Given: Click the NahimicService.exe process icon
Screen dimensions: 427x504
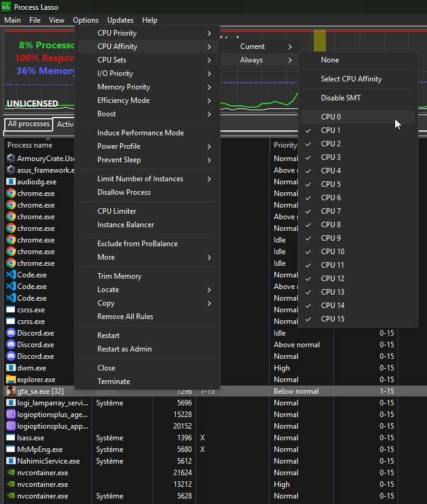Looking at the screenshot, I should click(x=11, y=461).
